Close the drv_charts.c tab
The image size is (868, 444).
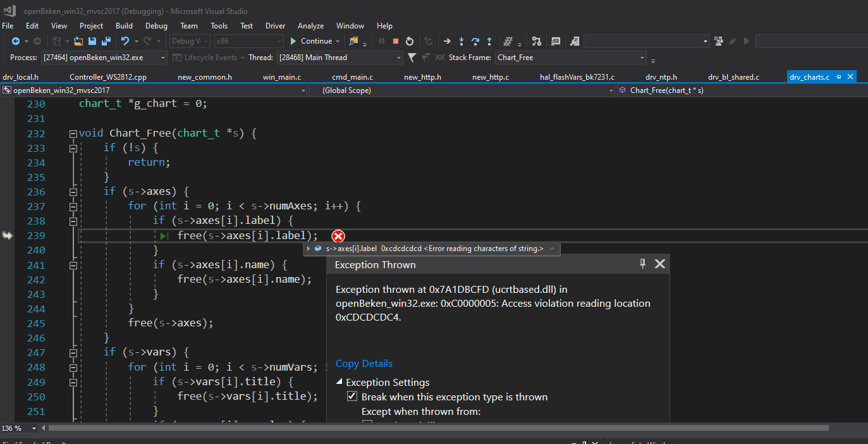[x=850, y=77]
